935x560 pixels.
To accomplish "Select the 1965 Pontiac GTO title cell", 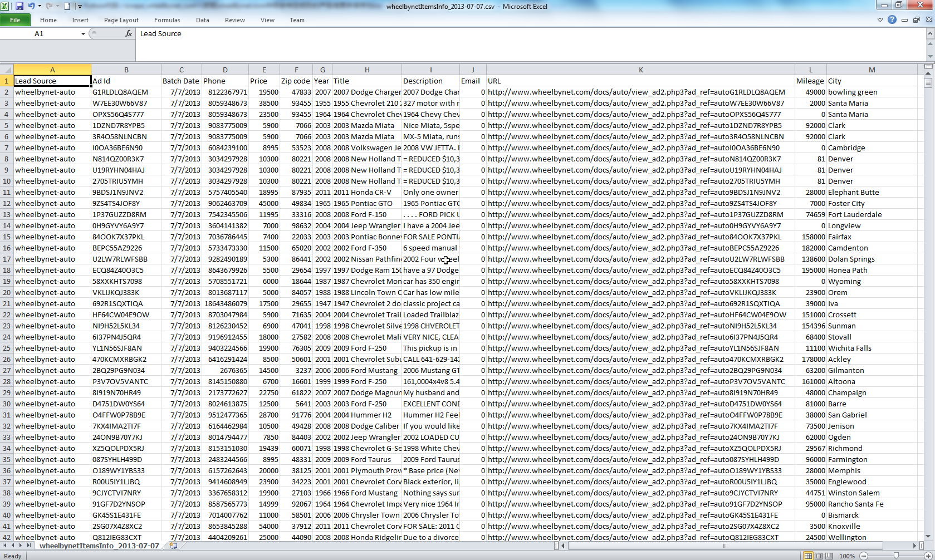I will click(x=367, y=203).
